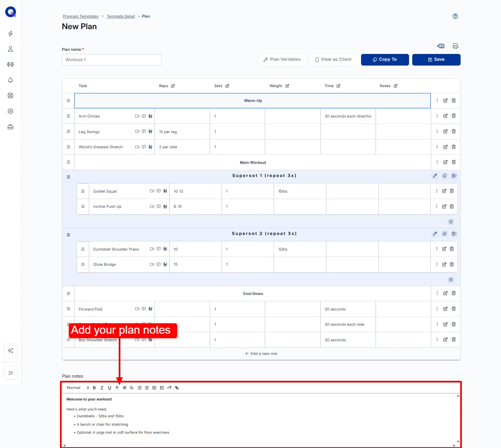Click the Copy To button
Screen dimensions: 501x448
point(385,60)
